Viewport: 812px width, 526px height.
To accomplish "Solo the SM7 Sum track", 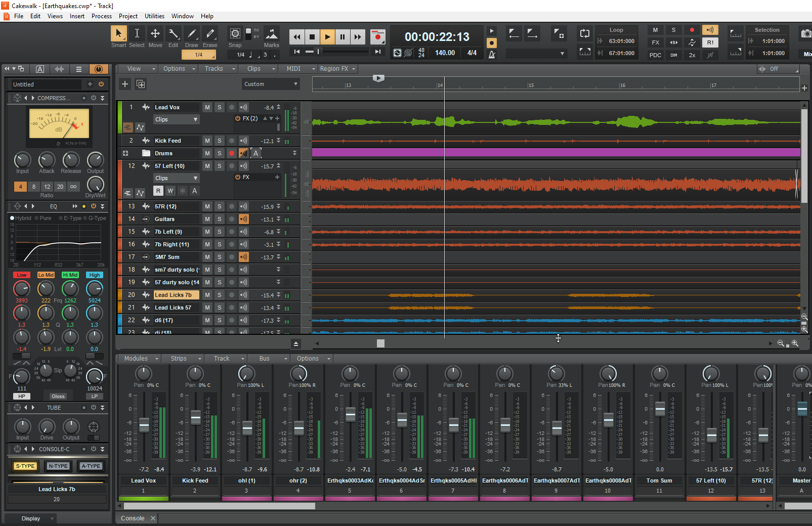I will coord(220,257).
